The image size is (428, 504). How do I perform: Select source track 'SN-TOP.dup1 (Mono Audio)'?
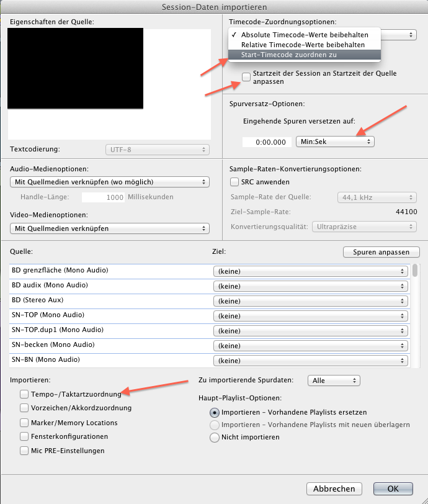point(58,330)
